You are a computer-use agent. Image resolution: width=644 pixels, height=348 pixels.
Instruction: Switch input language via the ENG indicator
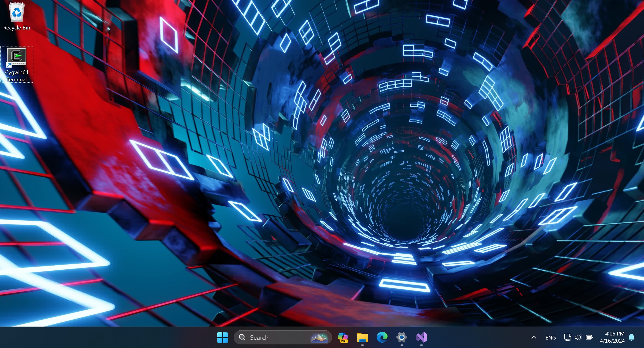pyautogui.click(x=551, y=337)
